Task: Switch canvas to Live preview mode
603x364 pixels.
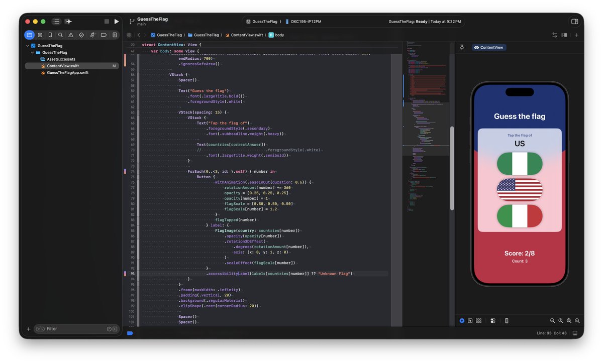Action: pos(462,321)
